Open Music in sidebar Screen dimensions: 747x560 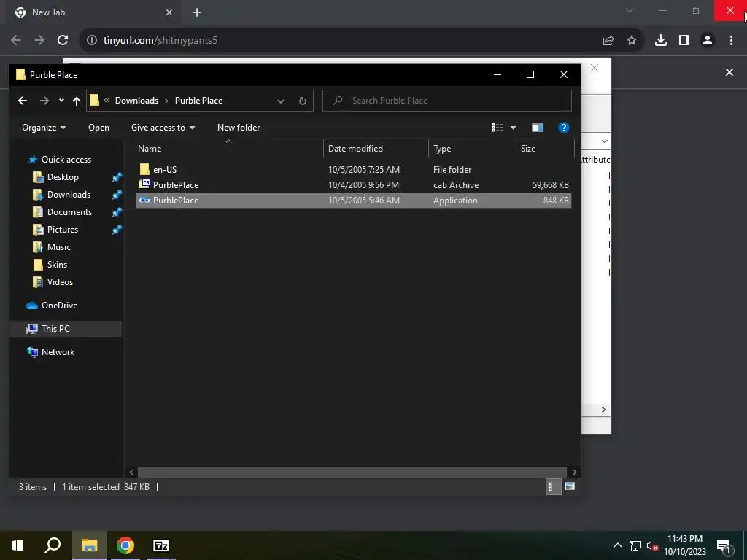(58, 247)
